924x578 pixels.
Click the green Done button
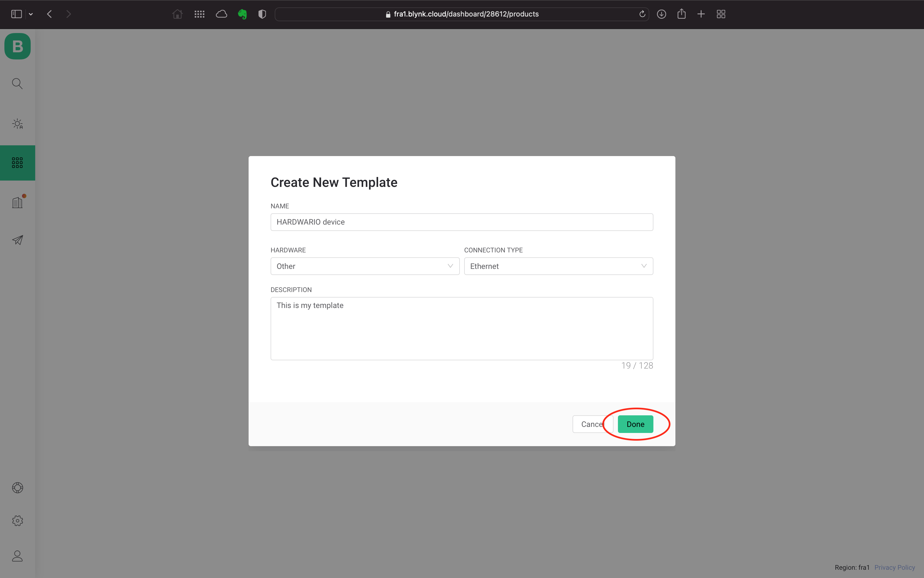click(635, 424)
